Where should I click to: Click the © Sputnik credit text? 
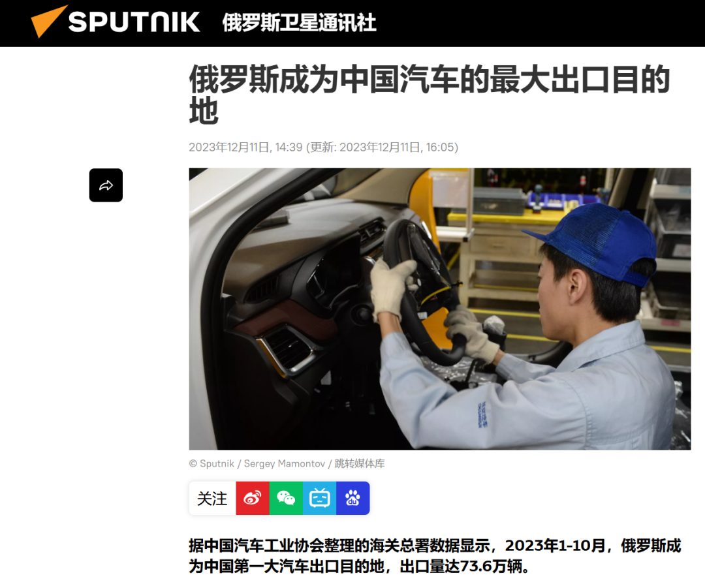(211, 463)
